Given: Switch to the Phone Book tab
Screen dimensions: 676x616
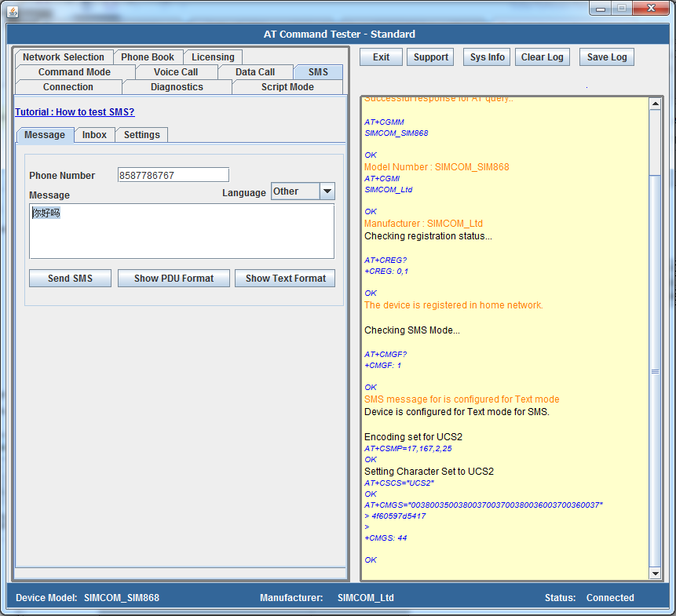Looking at the screenshot, I should 148,56.
